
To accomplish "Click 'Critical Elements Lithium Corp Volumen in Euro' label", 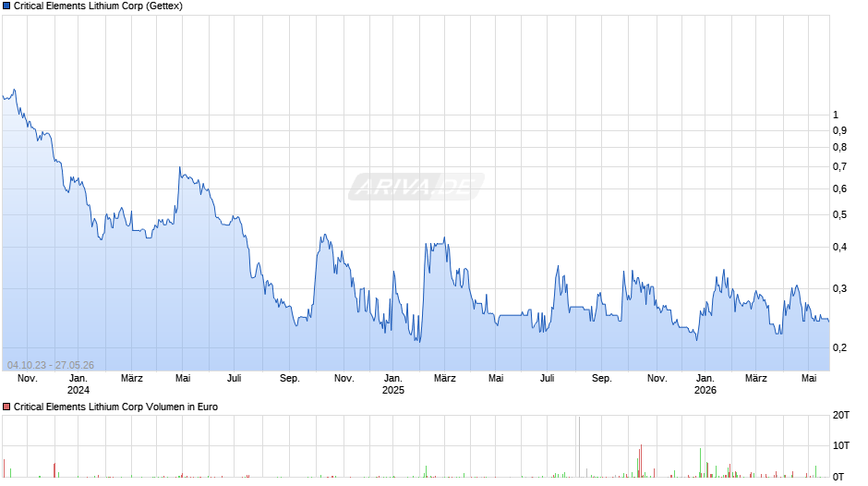I will pos(115,407).
